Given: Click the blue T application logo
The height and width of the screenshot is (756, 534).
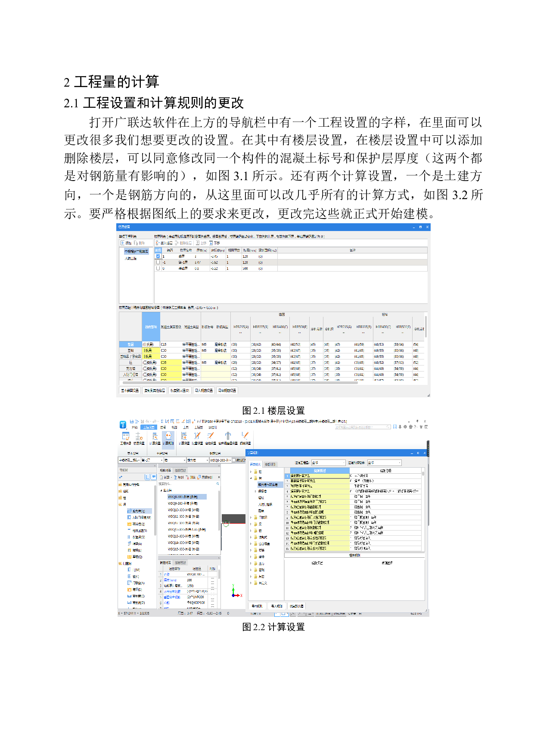Looking at the screenshot, I should (123, 425).
